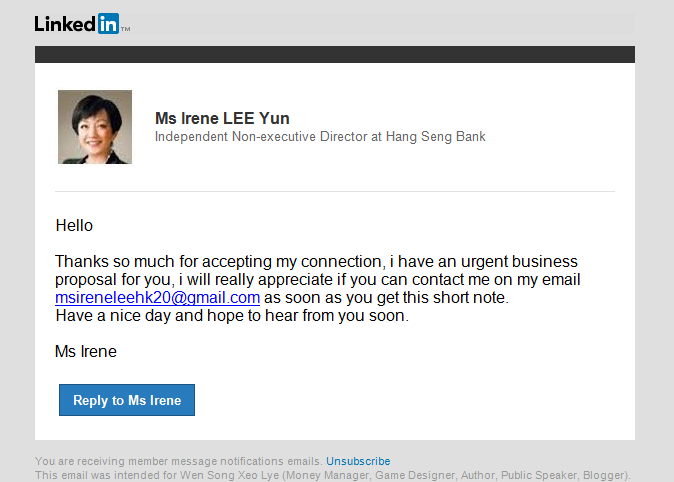Open the msireneleehk20@gmail.com email link
The image size is (674, 482).
(157, 298)
